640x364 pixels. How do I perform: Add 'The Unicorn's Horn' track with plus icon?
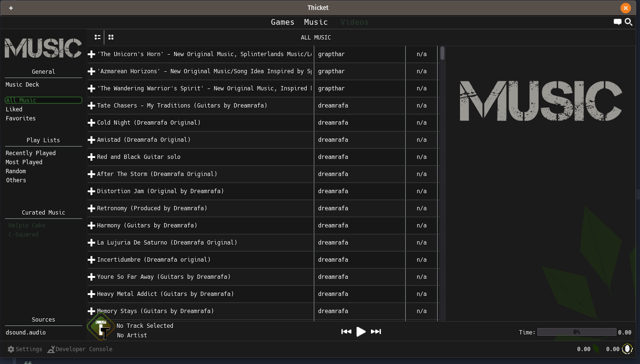91,54
